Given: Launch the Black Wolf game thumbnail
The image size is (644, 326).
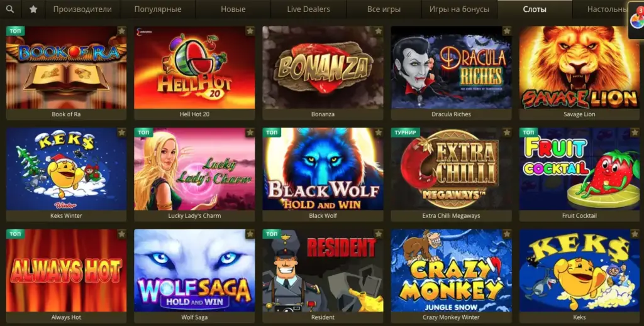Looking at the screenshot, I should pos(323,169).
